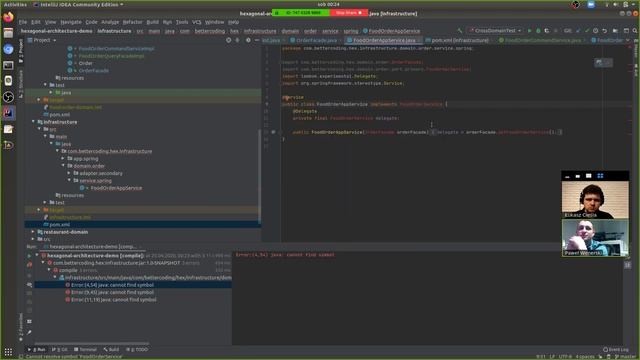640x360 pixels.
Task: Click the Zoom meeting tray icon
Action: click(591, 4)
